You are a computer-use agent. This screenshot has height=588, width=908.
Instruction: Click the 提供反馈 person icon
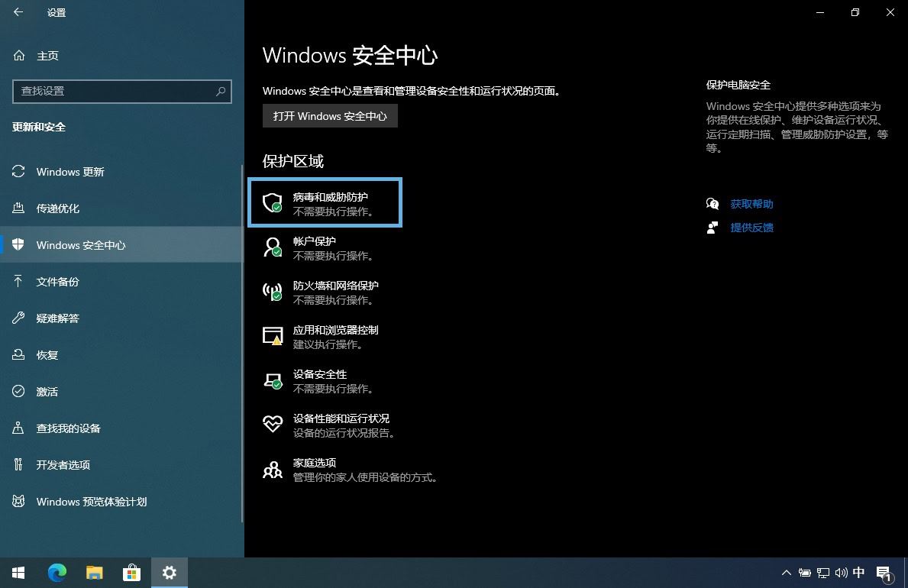713,228
